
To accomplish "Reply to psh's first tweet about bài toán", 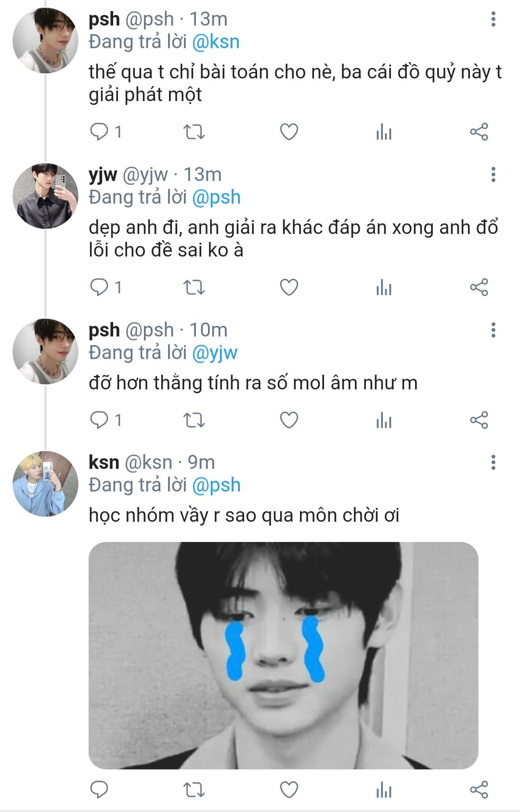I will pos(100,131).
